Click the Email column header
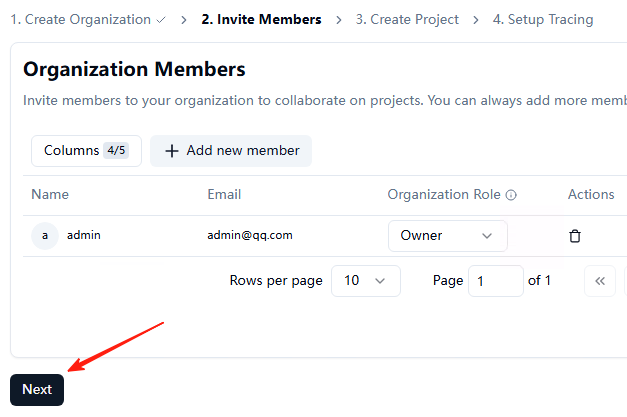Image resolution: width=627 pixels, height=417 pixels. pyautogui.click(x=224, y=195)
